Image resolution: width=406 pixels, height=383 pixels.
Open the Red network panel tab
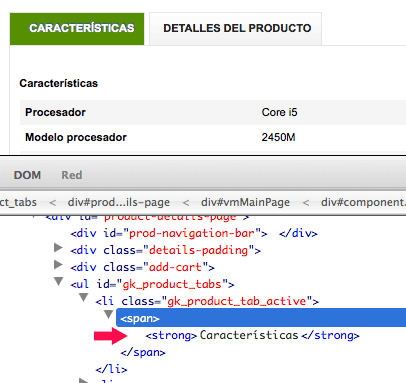coord(72,175)
